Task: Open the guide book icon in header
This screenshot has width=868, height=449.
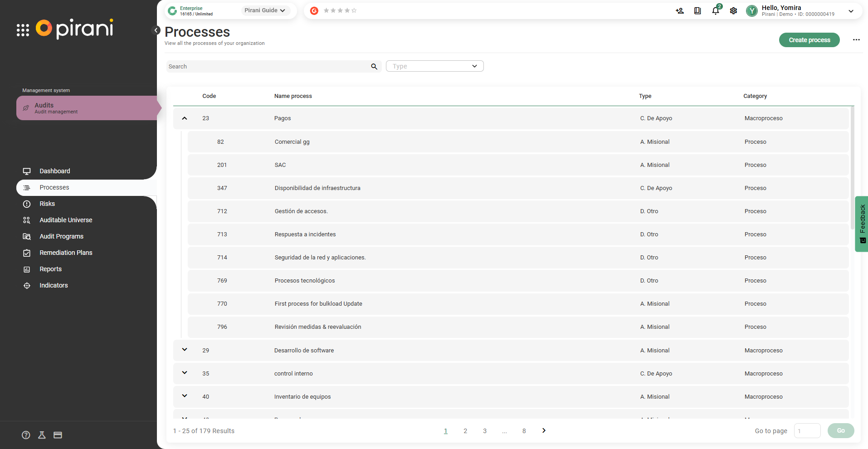Action: (697, 11)
